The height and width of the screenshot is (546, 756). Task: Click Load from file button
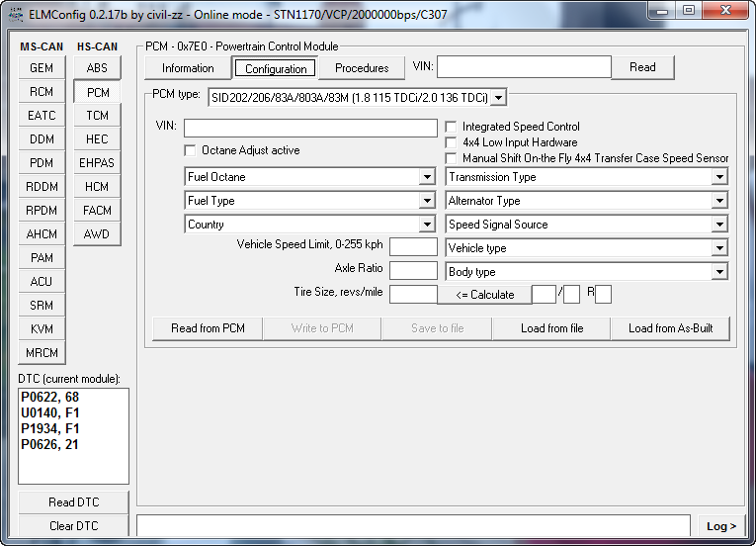point(552,328)
